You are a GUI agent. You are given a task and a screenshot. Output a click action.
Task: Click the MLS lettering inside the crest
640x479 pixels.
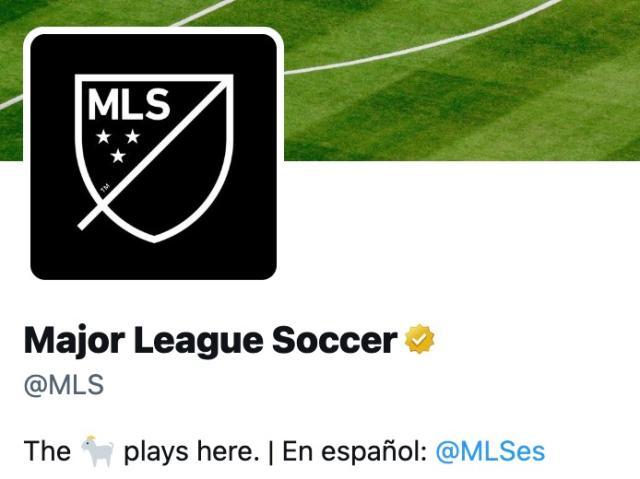coord(129,104)
